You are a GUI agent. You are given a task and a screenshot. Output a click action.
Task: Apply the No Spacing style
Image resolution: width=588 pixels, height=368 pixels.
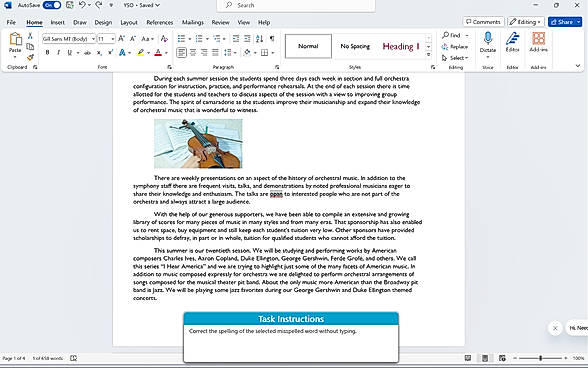355,46
